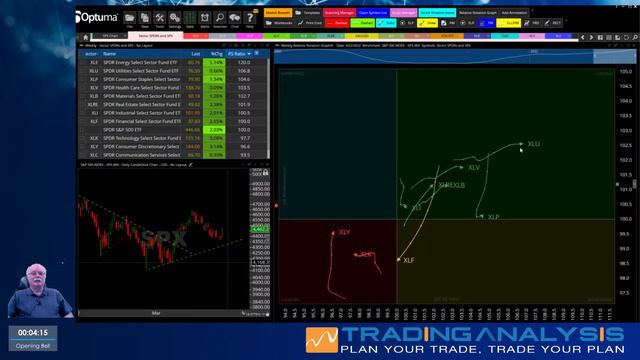Switch to the orange workbook tab
This screenshot has width=640, height=360.
click(x=448, y=36)
